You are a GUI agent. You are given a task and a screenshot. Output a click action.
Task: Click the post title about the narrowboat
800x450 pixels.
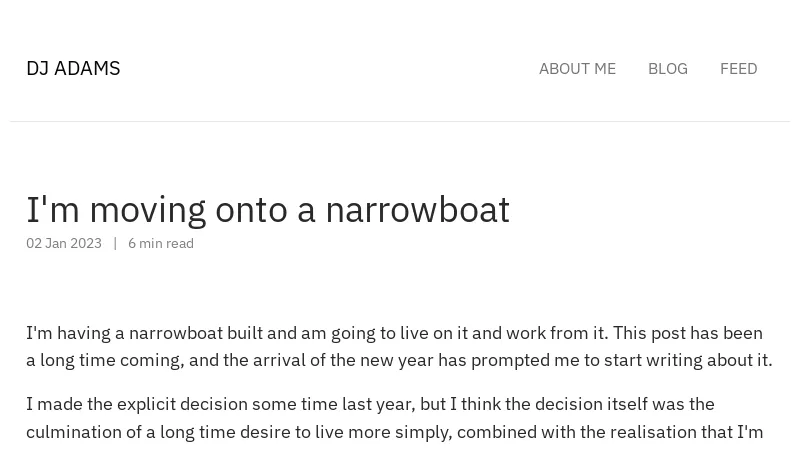point(267,209)
